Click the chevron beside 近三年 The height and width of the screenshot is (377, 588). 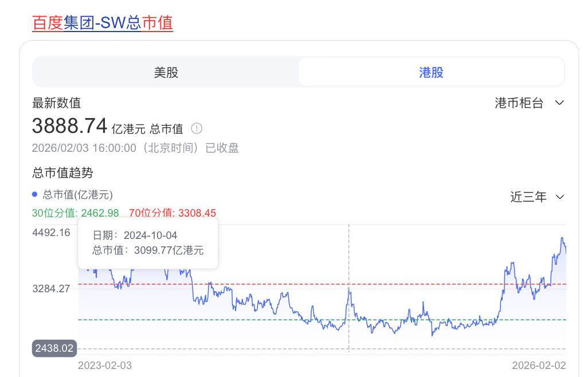click(x=559, y=197)
